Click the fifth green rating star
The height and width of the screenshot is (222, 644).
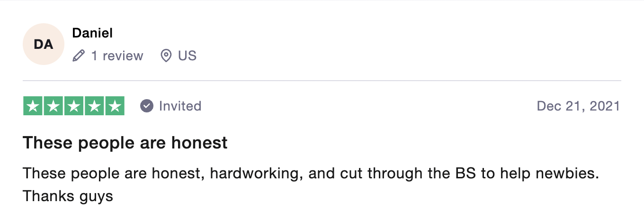click(115, 106)
